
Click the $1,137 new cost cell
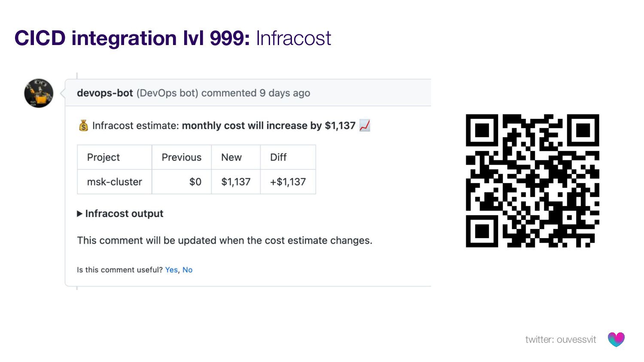pos(236,182)
